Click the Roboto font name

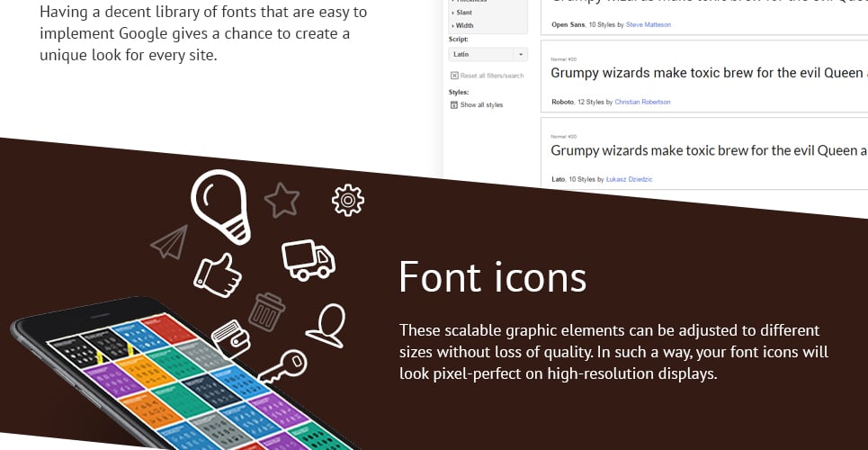tap(562, 102)
